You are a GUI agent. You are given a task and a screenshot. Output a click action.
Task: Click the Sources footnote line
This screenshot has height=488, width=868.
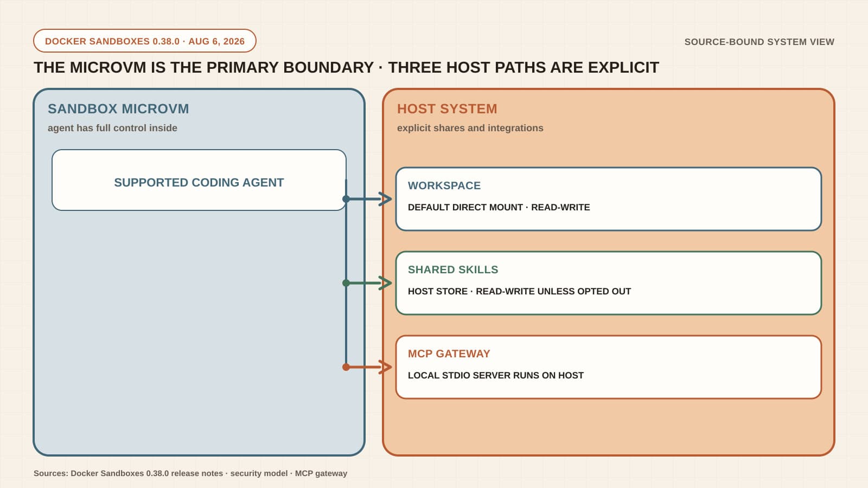click(190, 473)
